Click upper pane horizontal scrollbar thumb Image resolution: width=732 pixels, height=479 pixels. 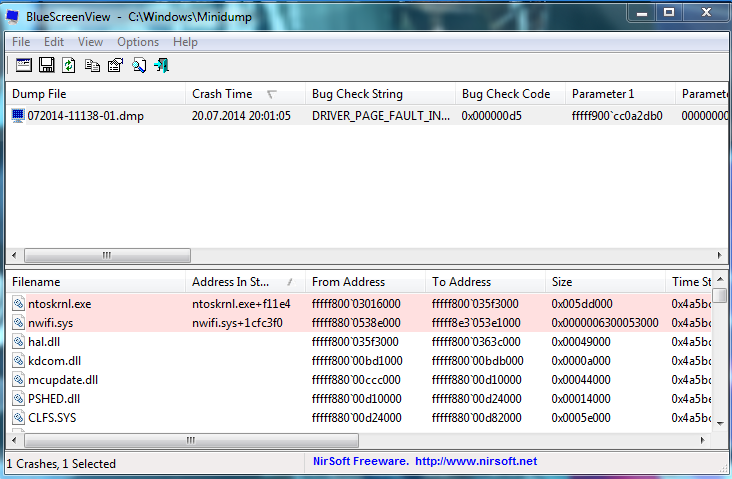click(x=107, y=255)
